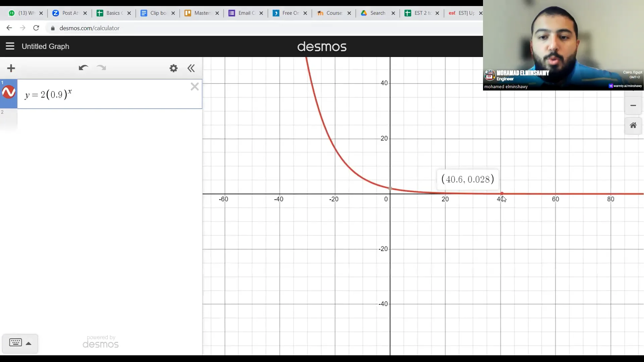Image resolution: width=644 pixels, height=362 pixels.
Task: Reload the page with the refresh icon
Action: [36, 28]
